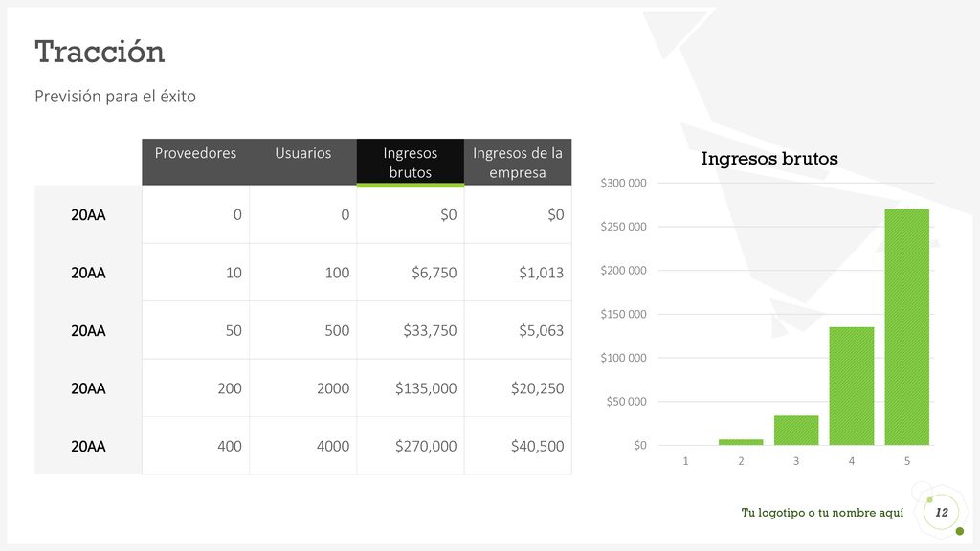Select the Proveedores cell with value 50

click(x=195, y=330)
